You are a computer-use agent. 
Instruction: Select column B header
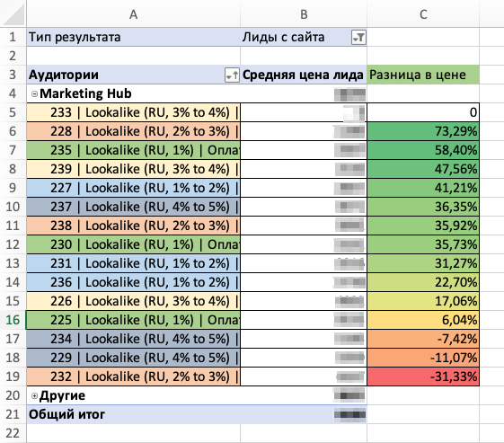point(304,14)
